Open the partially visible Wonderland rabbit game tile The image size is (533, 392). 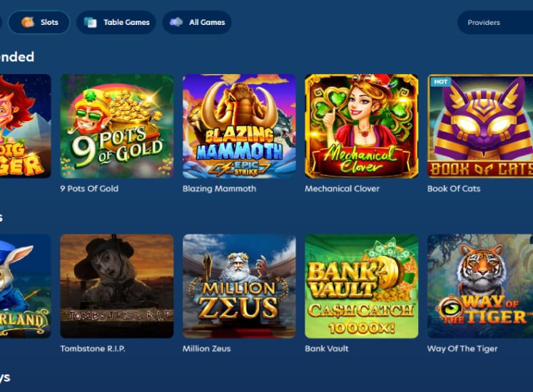point(26,286)
